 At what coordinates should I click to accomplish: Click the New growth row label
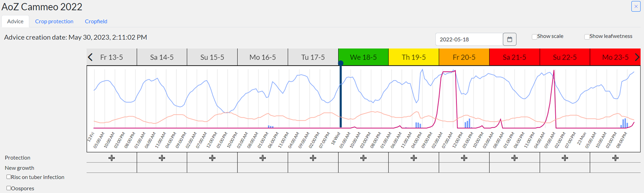(19, 168)
